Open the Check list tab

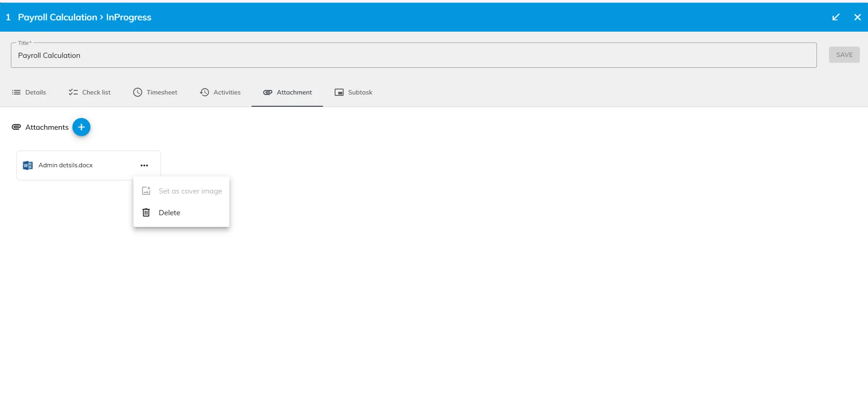click(90, 92)
